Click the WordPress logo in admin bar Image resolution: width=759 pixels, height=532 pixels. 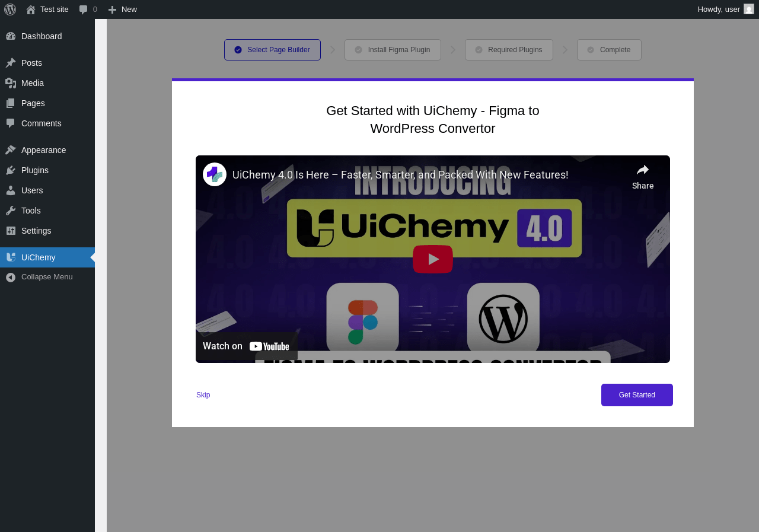(10, 9)
